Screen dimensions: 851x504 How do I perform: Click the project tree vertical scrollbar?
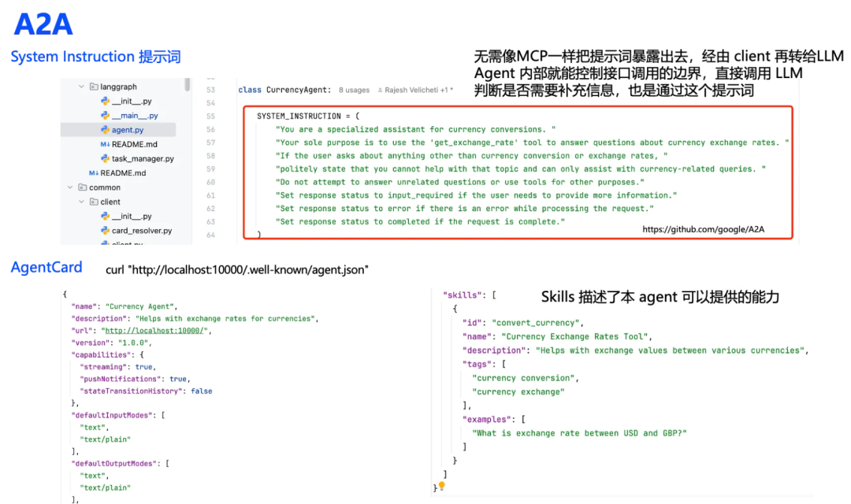(x=187, y=84)
